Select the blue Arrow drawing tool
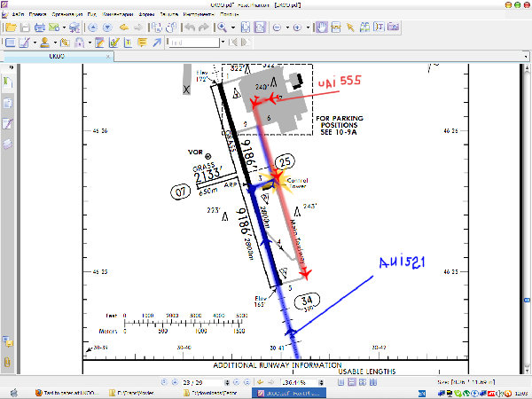 [157, 43]
